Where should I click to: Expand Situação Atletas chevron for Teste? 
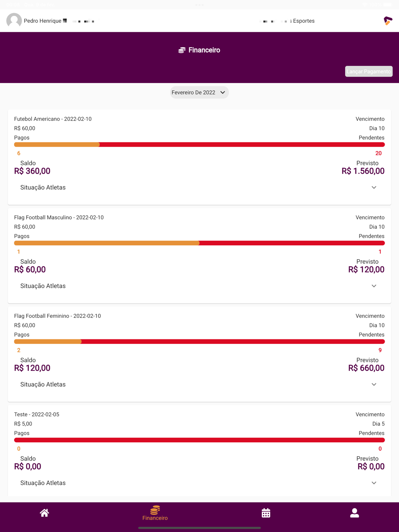tap(374, 483)
